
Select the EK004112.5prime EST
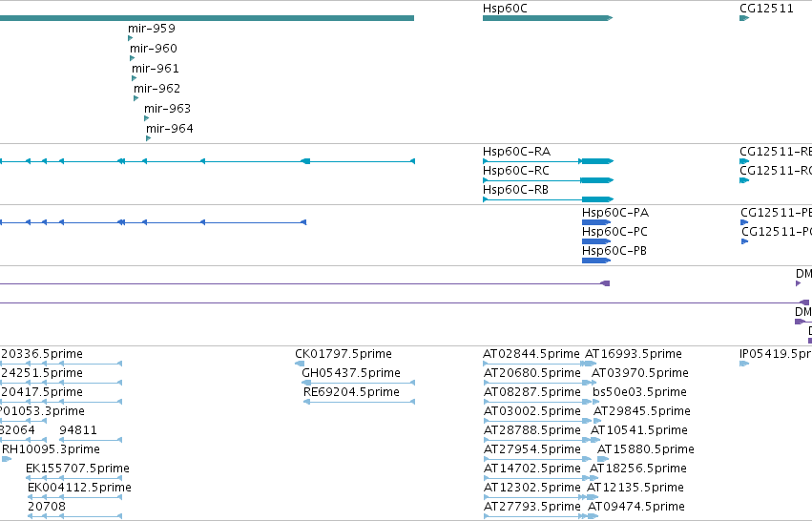click(74, 498)
